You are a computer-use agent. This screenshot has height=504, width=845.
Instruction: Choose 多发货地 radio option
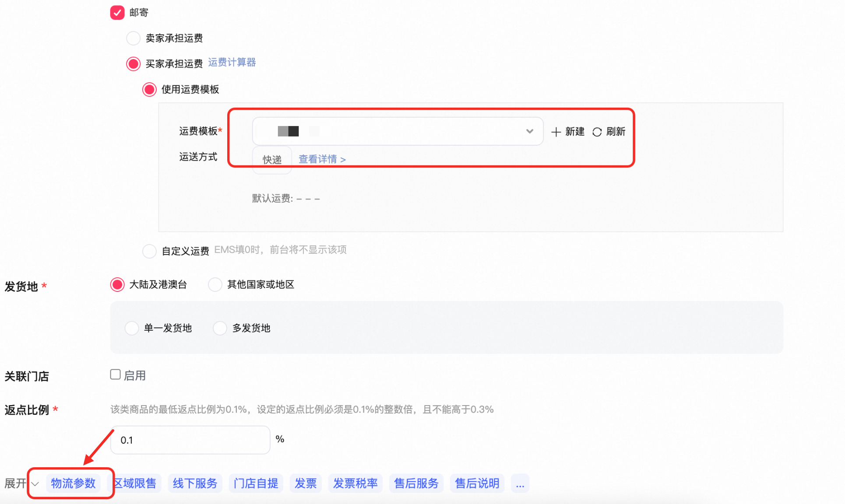[x=220, y=328]
